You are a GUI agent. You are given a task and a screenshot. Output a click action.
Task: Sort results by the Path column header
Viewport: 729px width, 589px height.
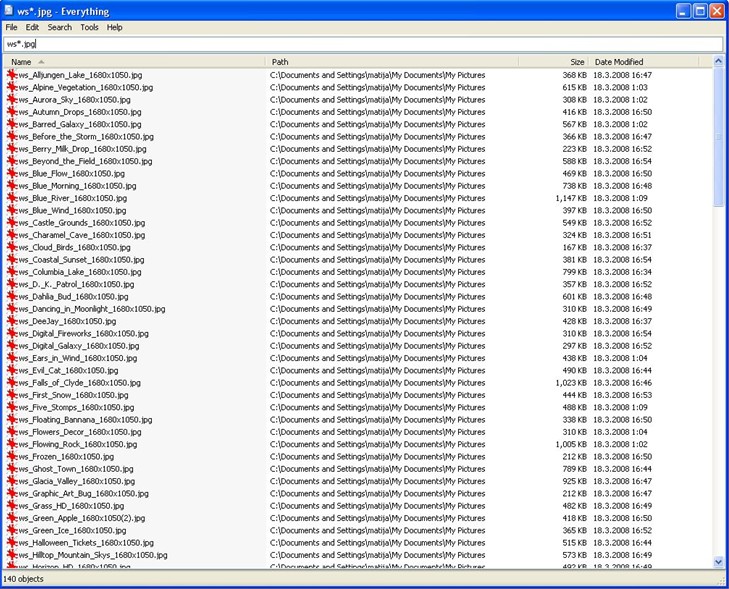click(x=391, y=62)
